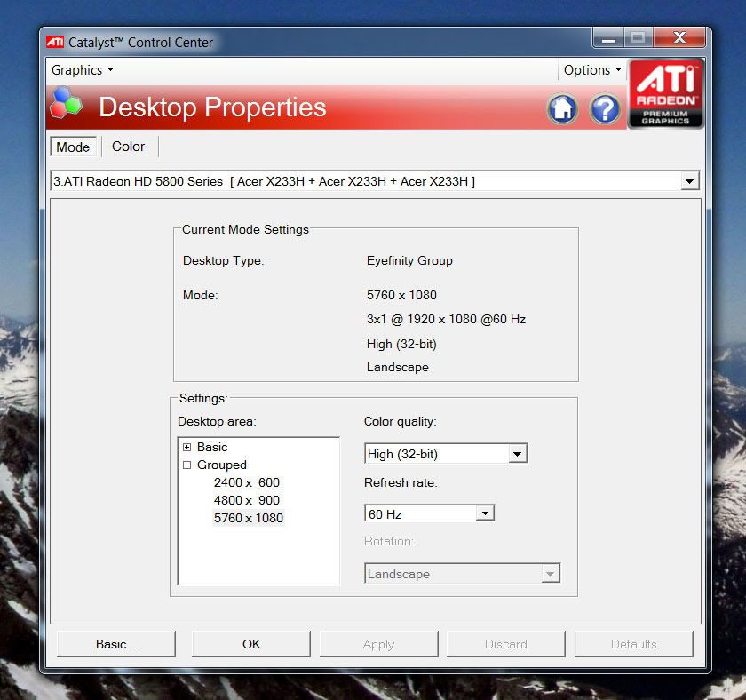This screenshot has width=746, height=700.
Task: Click the greyed-out Rotation: label
Action: (389, 542)
